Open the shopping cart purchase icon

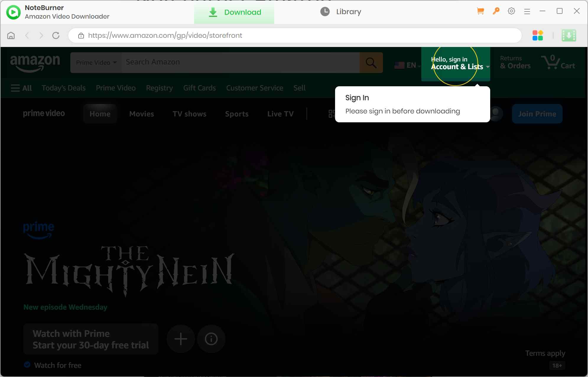tap(480, 11)
